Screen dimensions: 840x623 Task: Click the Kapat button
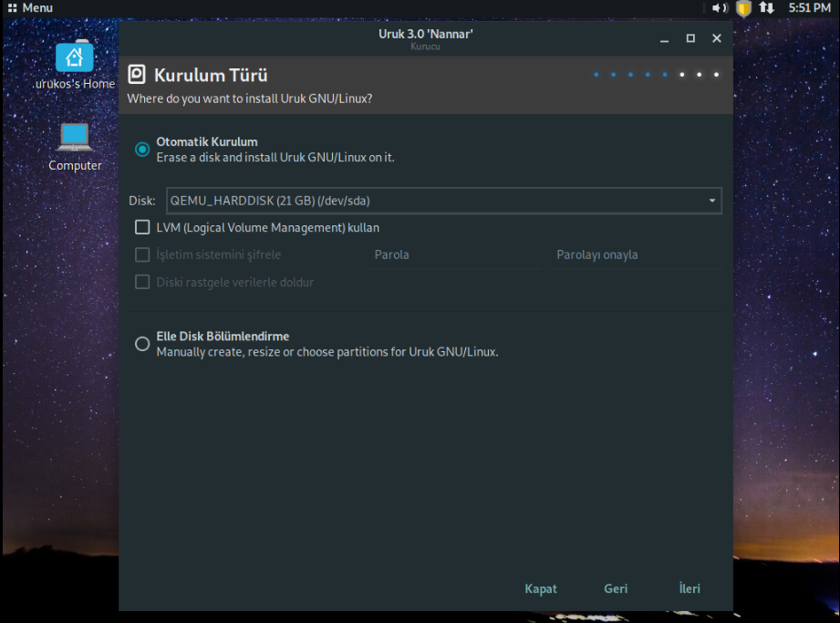pos(541,588)
